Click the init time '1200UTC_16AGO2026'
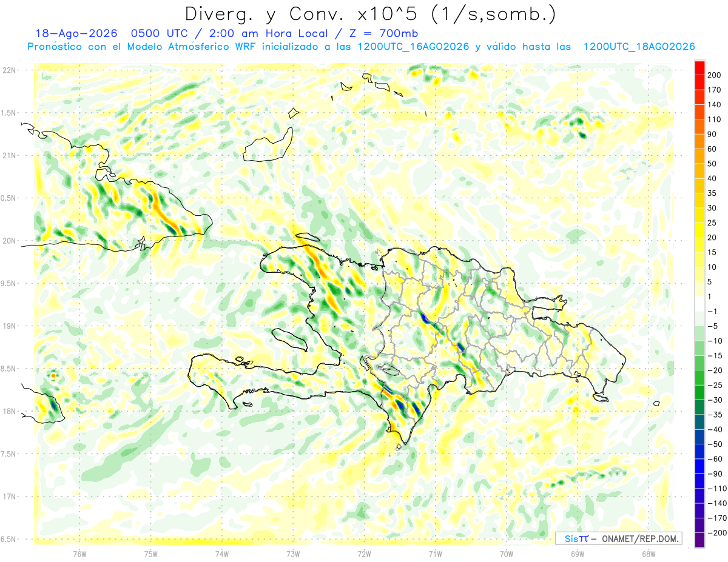Screen dimensions: 728x562 413,47
